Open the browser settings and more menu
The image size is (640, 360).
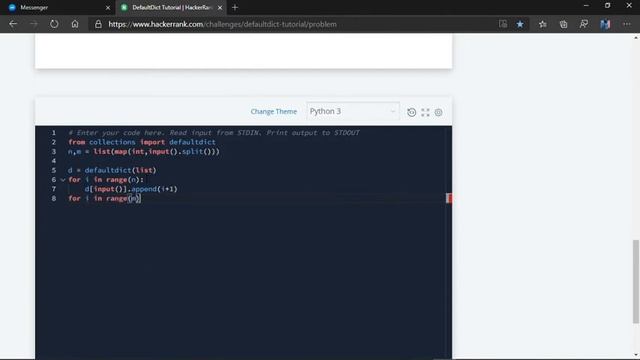click(627, 24)
